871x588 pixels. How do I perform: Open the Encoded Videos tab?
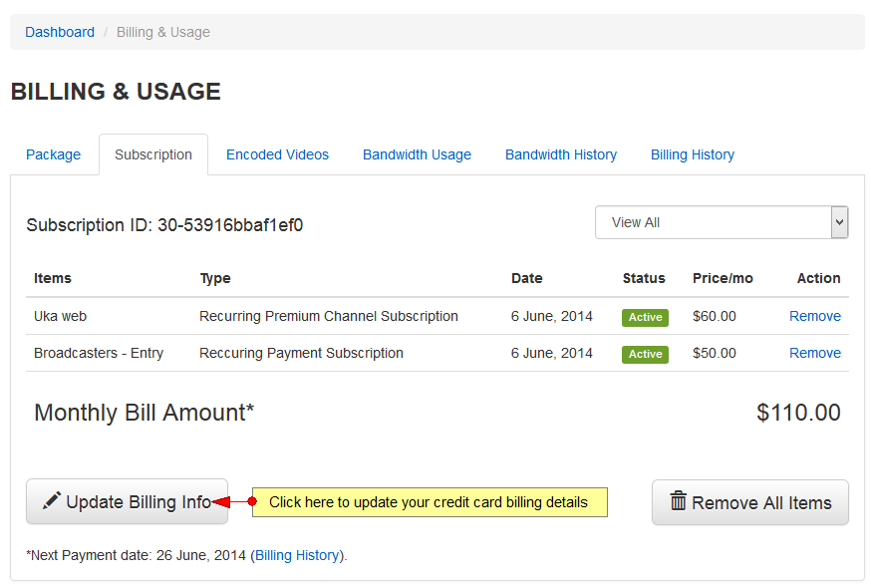point(277,154)
